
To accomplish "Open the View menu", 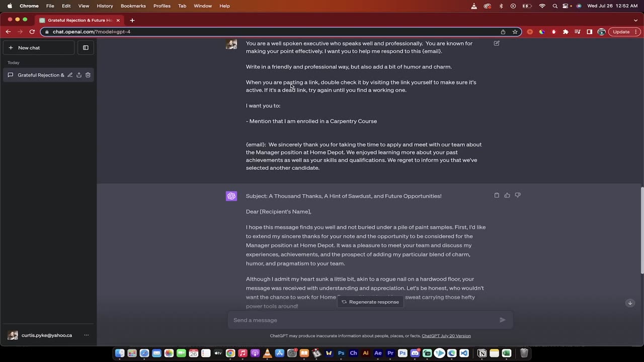I will tap(84, 6).
